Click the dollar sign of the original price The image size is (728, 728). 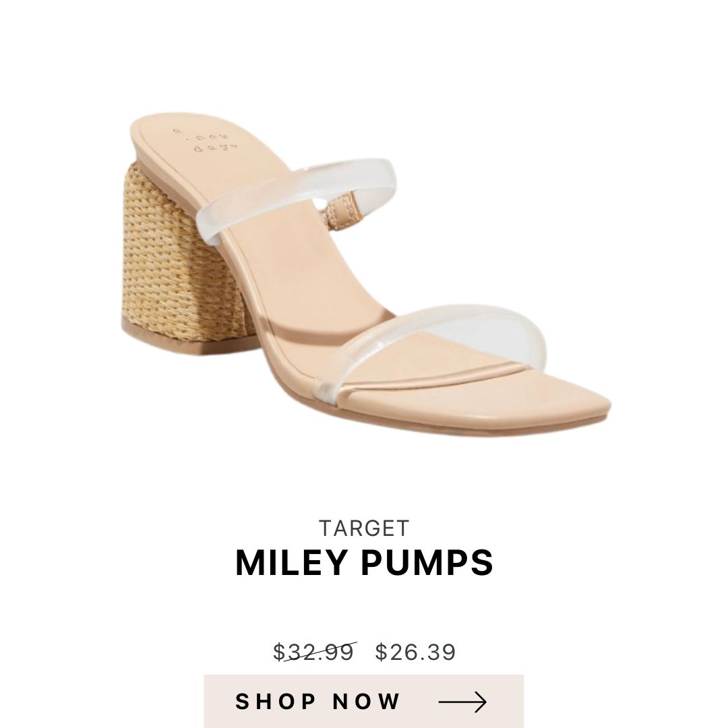[278, 653]
